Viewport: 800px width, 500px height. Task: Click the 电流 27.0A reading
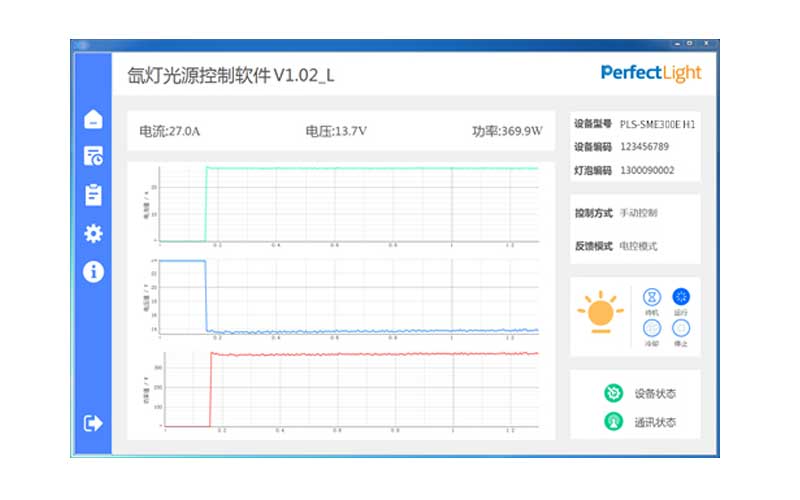coord(170,131)
